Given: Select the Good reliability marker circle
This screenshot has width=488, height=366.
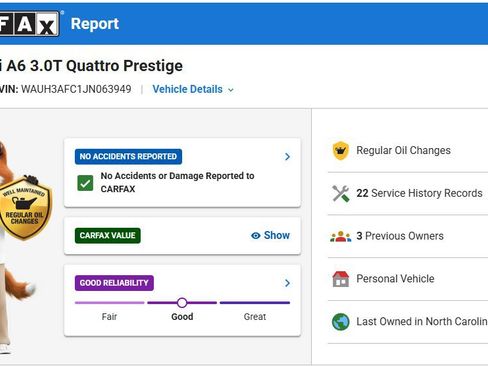Looking at the screenshot, I should tap(182, 303).
